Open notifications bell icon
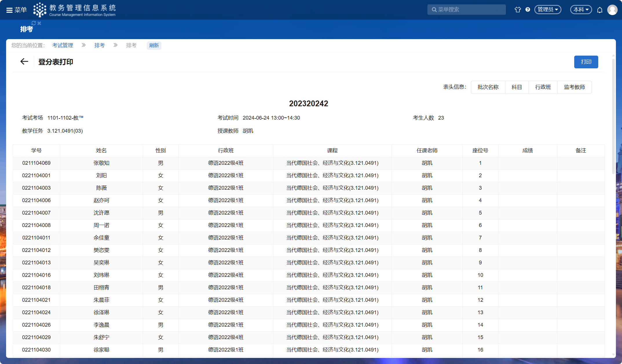622x364 pixels. 600,10
